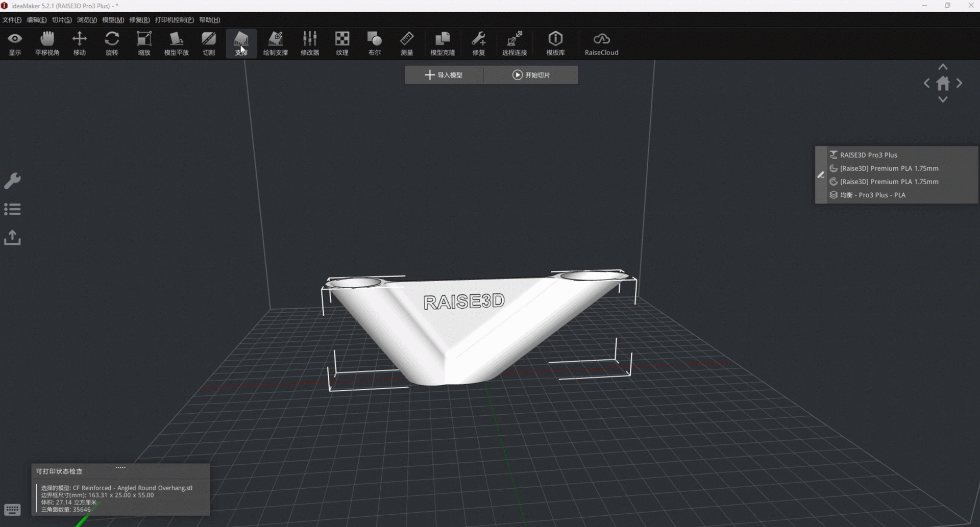This screenshot has width=980, height=527.
Task: Open the 打印机控制(P) menu
Action: 174,20
